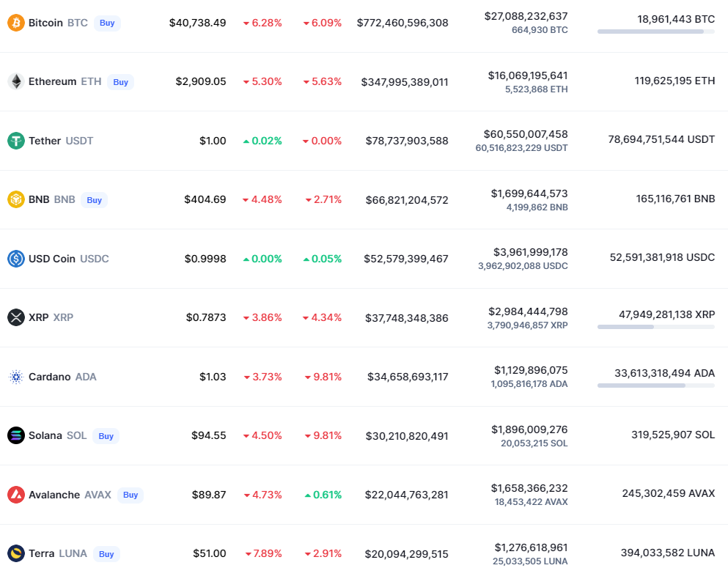
Task: Click the Solana logo icon
Action: tap(16, 435)
